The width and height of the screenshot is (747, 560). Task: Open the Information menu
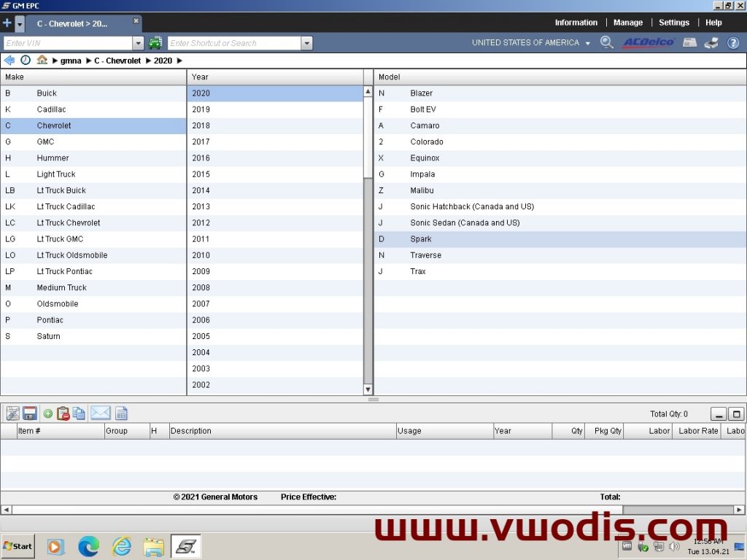pos(576,23)
